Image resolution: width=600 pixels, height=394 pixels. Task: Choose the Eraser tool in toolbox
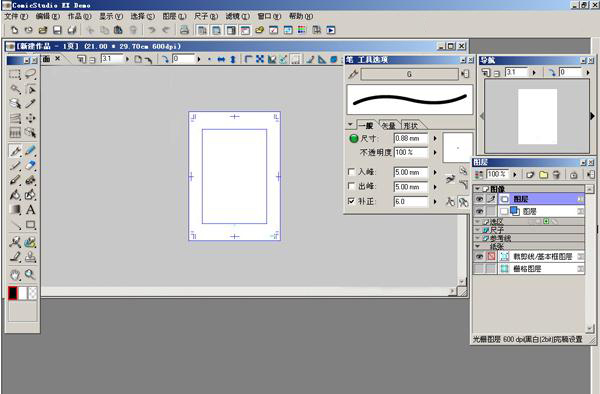coord(30,165)
